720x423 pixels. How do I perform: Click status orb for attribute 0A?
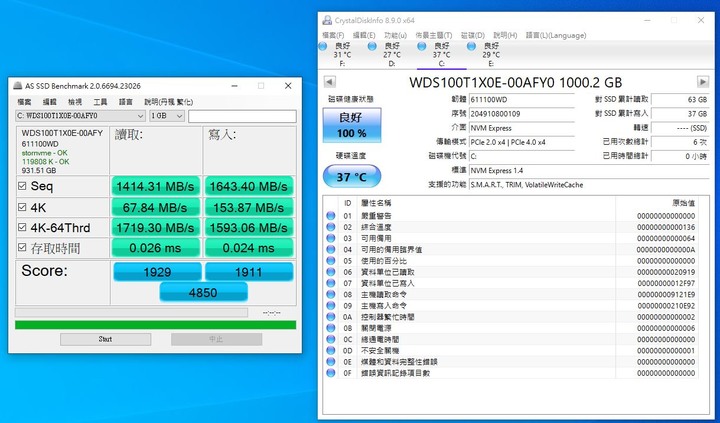[331, 317]
